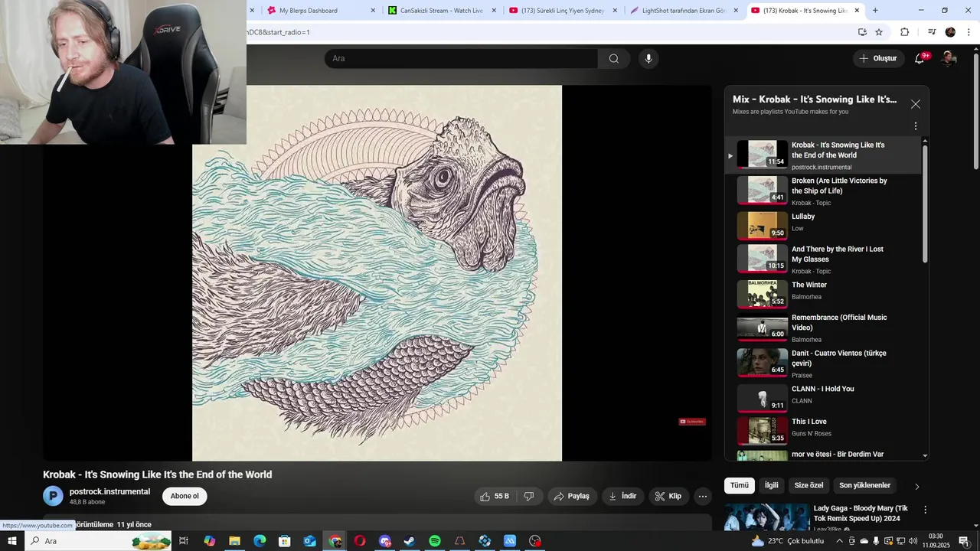
Task: Click the Klip clip button
Action: tap(668, 496)
